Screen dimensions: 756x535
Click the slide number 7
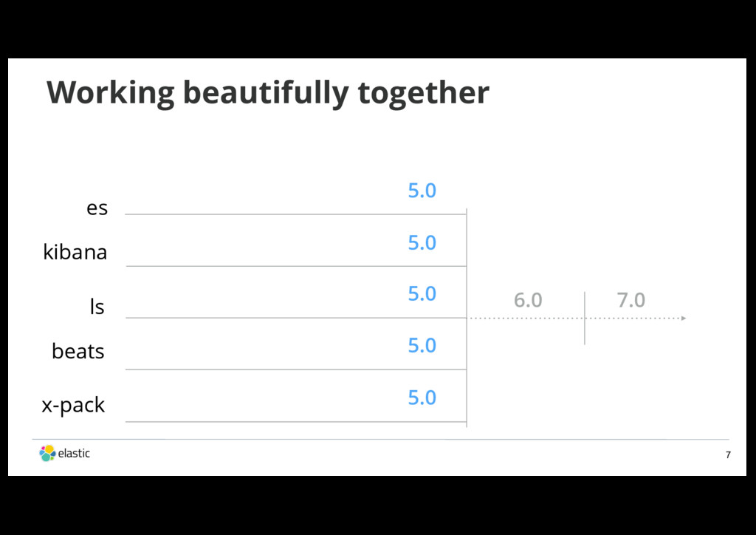(x=728, y=455)
